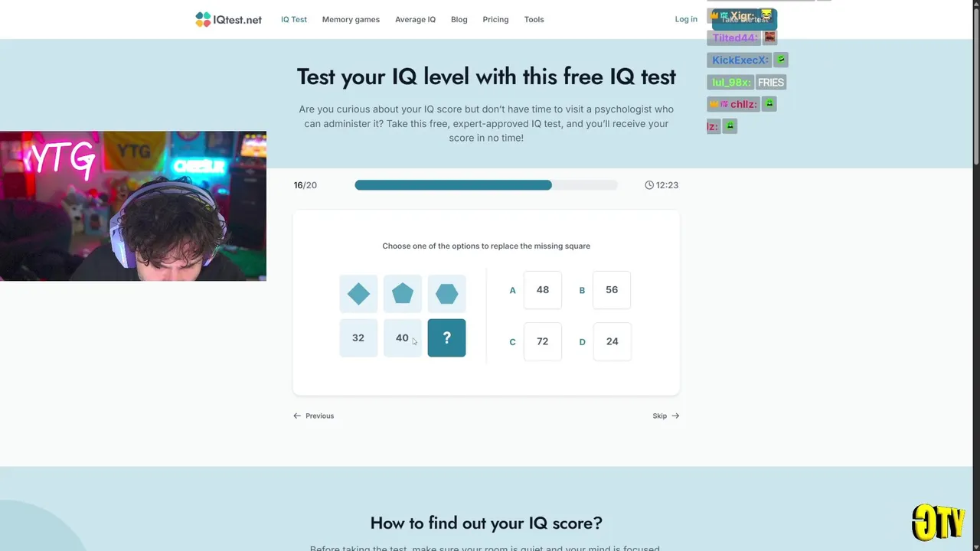Click the webcam overlay video

(x=133, y=206)
